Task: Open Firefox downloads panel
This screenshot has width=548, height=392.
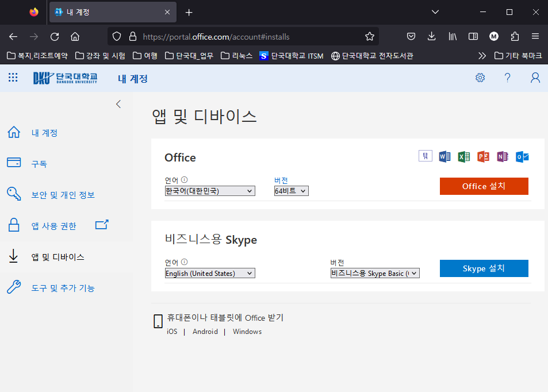Action: coord(432,36)
